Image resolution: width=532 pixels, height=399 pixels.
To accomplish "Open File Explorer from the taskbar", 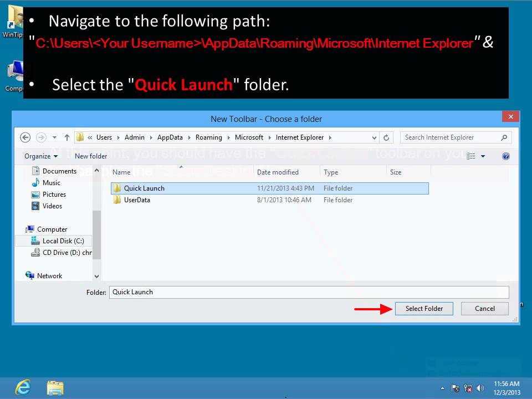I will (55, 387).
